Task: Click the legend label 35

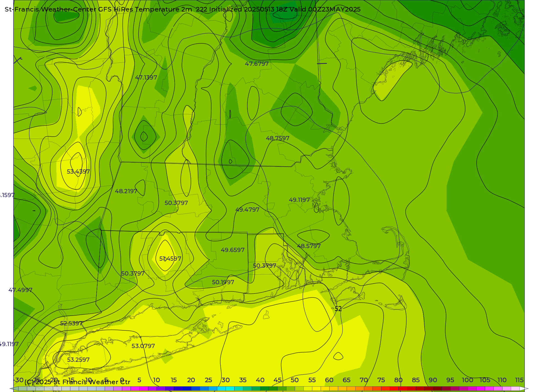Action: tap(243, 380)
